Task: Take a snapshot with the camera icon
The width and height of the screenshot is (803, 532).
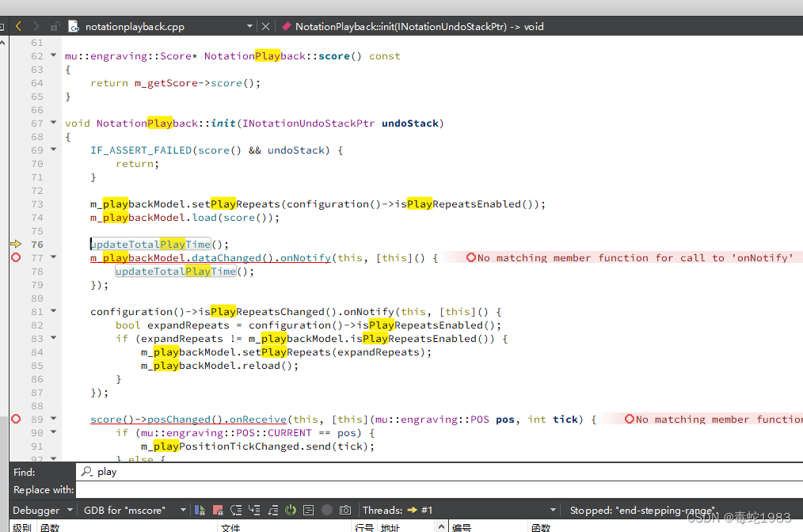Action: (345, 510)
